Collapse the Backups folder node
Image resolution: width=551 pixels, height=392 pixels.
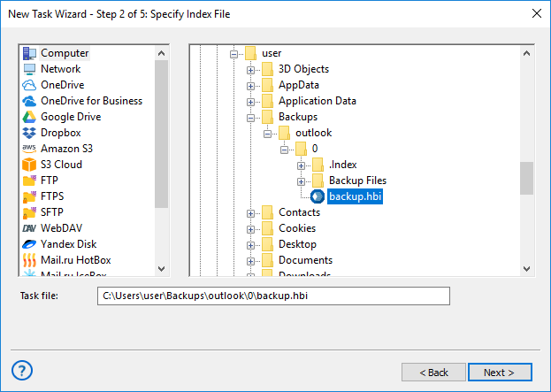click(250, 118)
